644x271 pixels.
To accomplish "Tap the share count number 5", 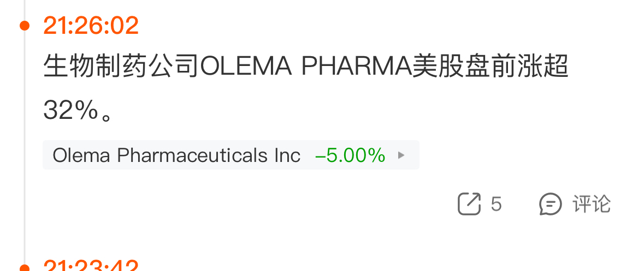I will [x=496, y=204].
